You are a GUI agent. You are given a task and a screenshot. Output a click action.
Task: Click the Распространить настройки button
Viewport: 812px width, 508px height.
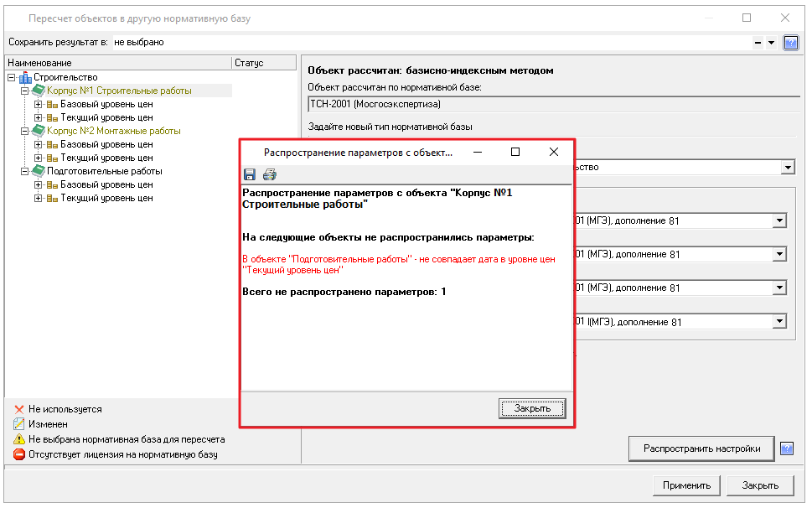pyautogui.click(x=701, y=448)
